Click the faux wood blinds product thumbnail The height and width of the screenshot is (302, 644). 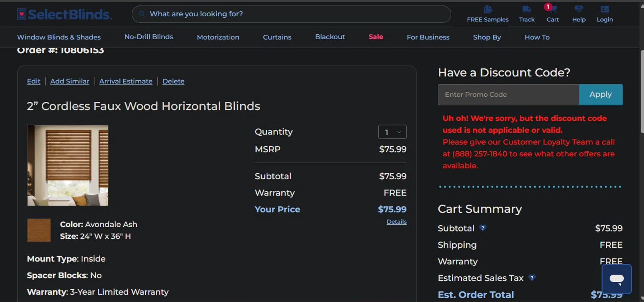pyautogui.click(x=68, y=165)
